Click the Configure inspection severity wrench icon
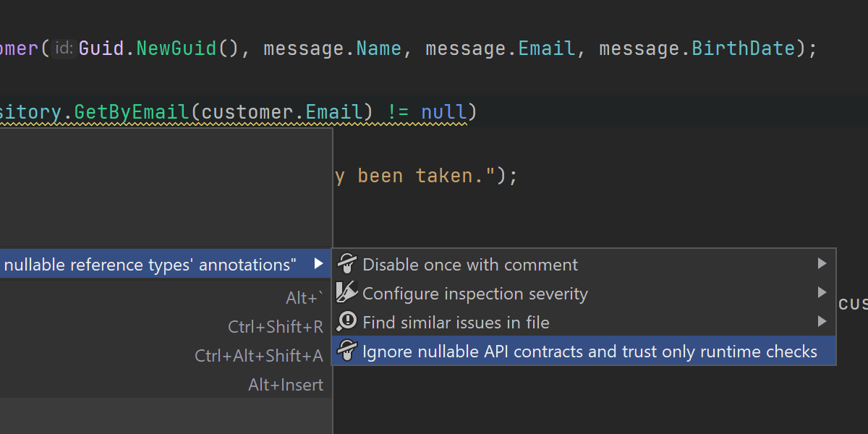The image size is (868, 434). point(348,294)
